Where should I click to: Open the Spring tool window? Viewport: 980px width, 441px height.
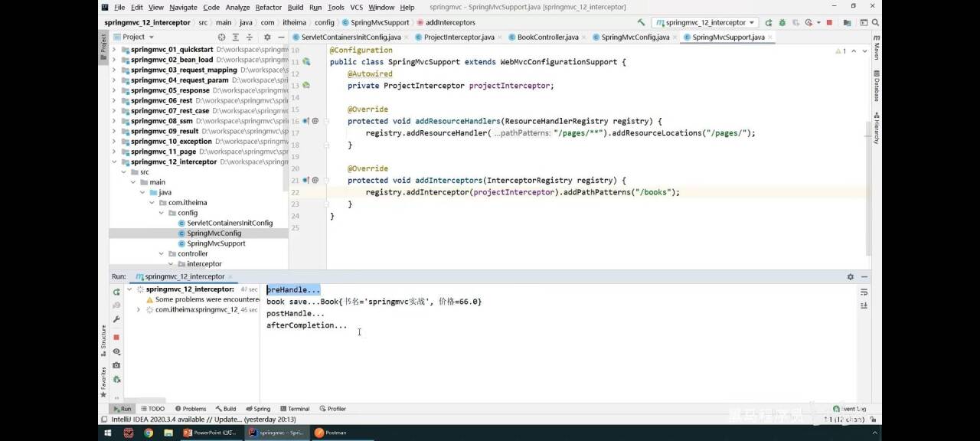[x=257, y=409]
